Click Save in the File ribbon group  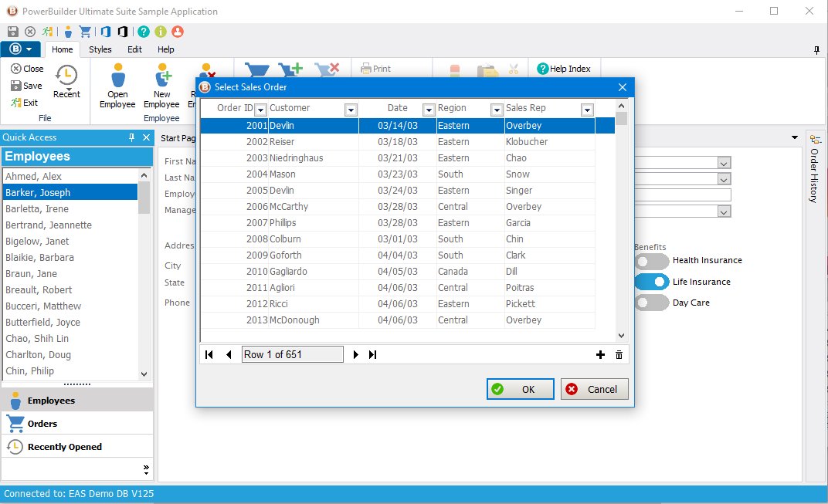pos(26,86)
